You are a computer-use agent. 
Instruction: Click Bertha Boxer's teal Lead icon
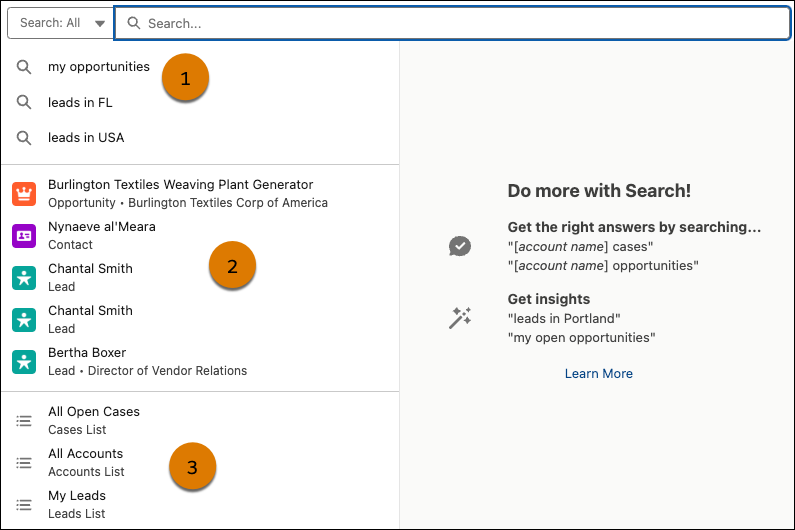[24, 361]
